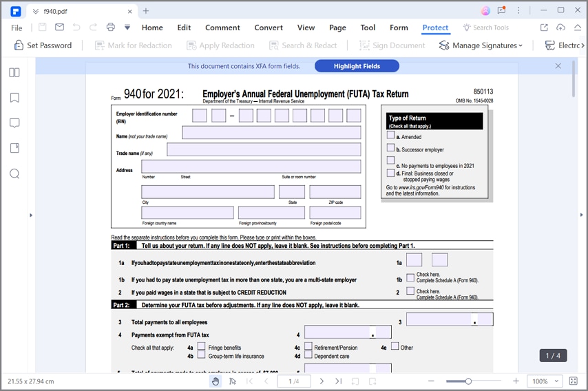Click the email envelope icon

pyautogui.click(x=59, y=27)
